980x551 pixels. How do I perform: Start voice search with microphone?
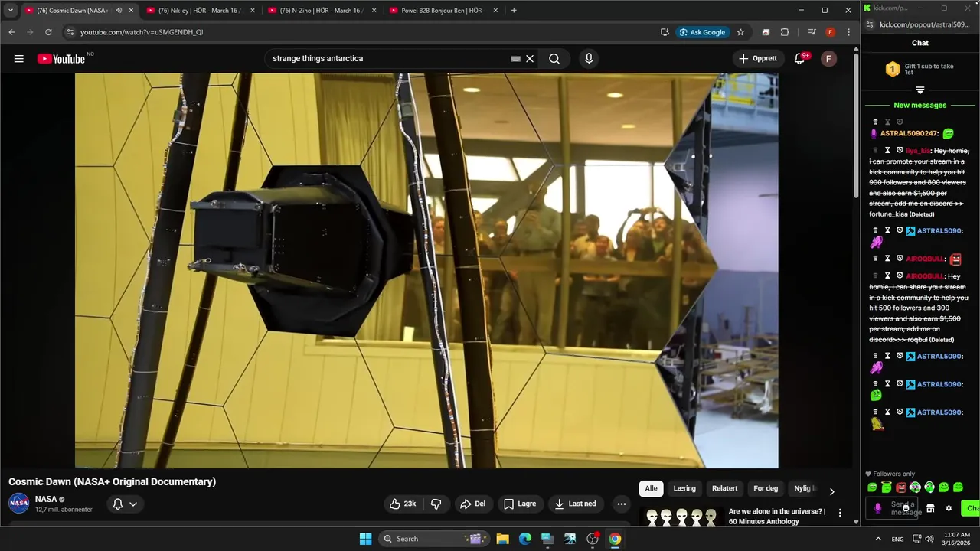(589, 59)
